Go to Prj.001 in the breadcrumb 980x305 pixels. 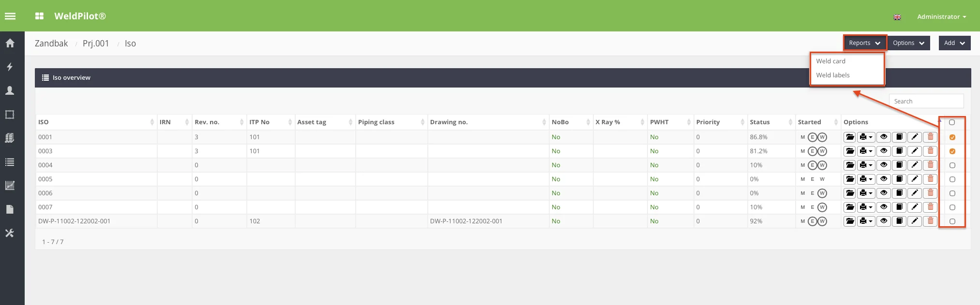(x=96, y=44)
